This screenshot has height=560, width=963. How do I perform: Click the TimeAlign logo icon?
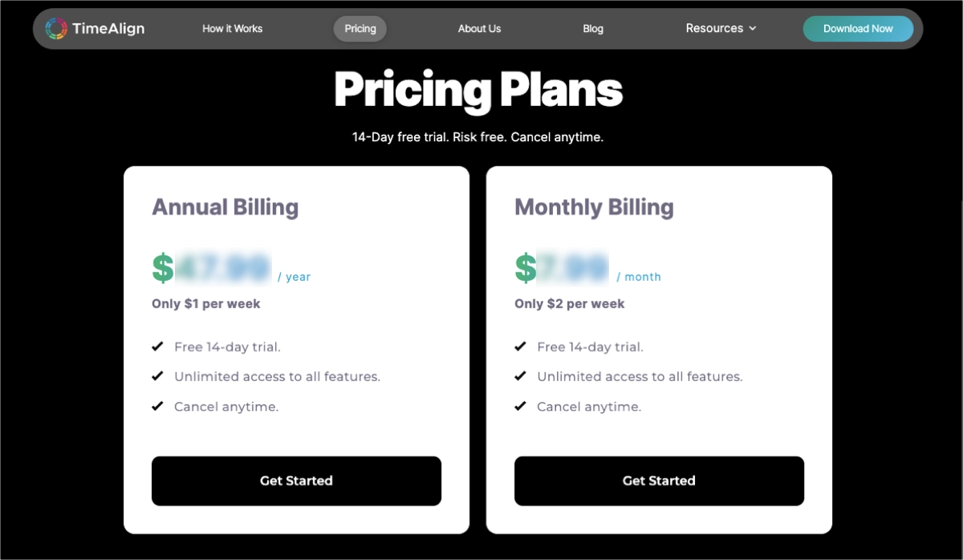tap(56, 27)
